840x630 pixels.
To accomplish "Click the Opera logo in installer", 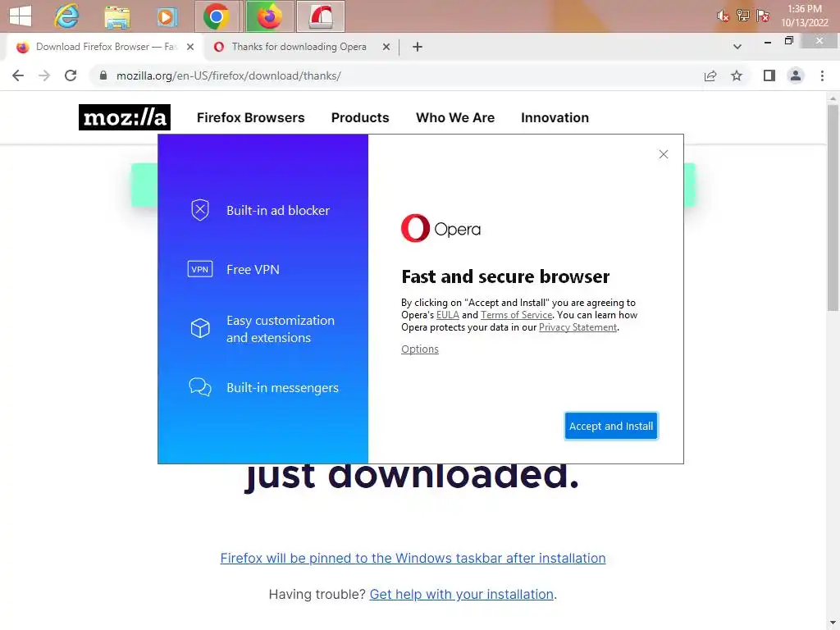I will click(x=441, y=228).
